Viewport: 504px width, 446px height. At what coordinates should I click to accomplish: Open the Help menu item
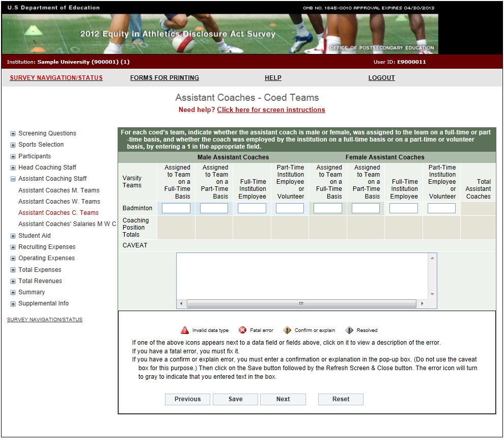pos(273,78)
